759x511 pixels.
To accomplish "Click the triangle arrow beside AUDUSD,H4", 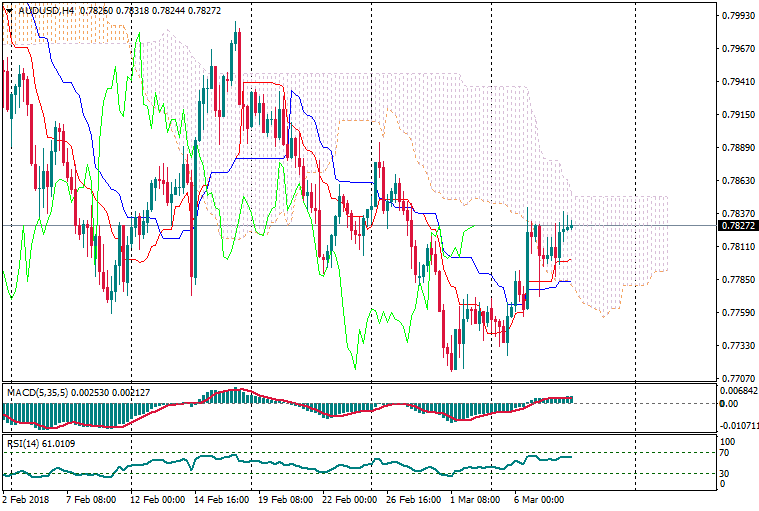I will 10,10.
